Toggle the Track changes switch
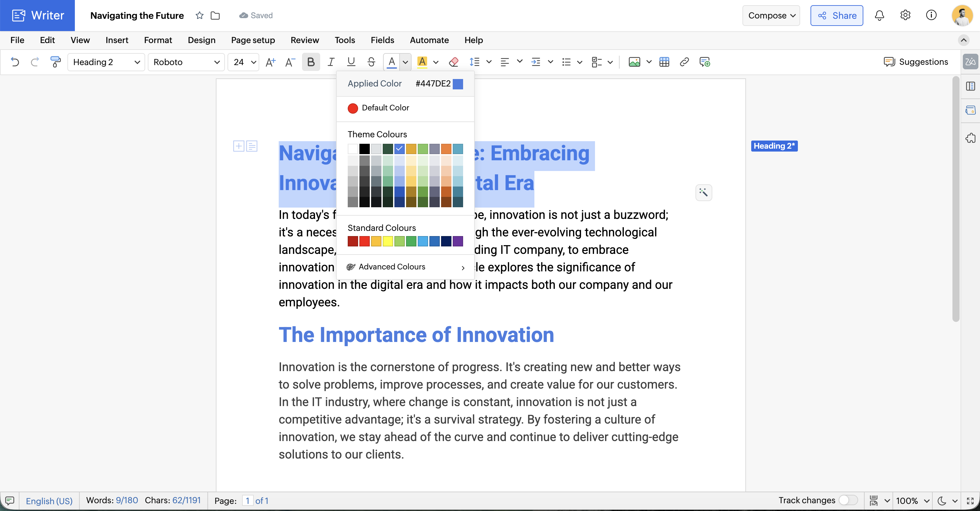The image size is (980, 511). [848, 500]
